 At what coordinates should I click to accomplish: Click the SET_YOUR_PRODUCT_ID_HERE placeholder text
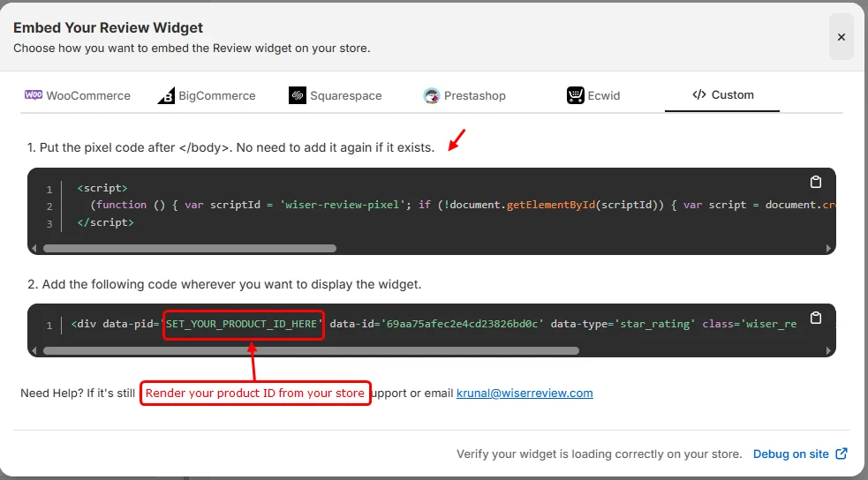tap(242, 324)
